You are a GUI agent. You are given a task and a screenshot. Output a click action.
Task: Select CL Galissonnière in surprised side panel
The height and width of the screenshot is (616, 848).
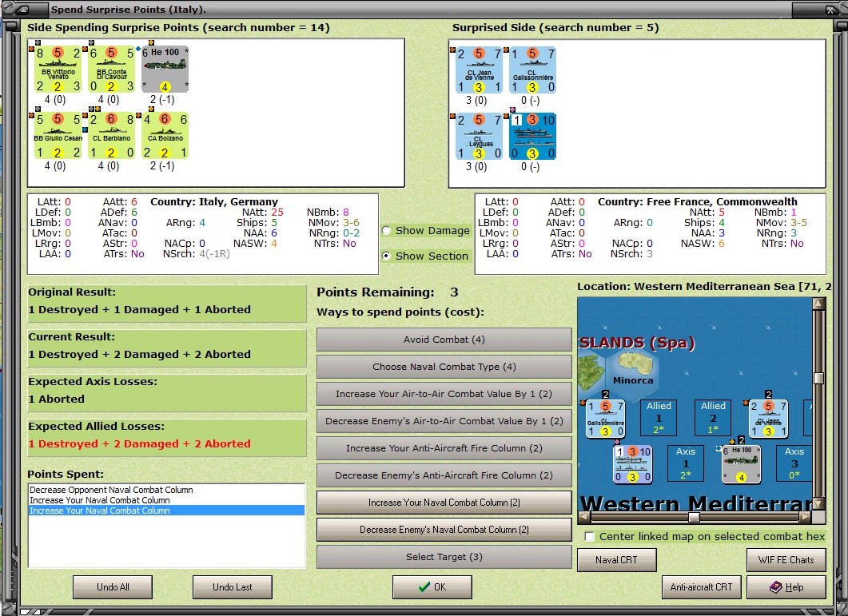click(x=533, y=70)
